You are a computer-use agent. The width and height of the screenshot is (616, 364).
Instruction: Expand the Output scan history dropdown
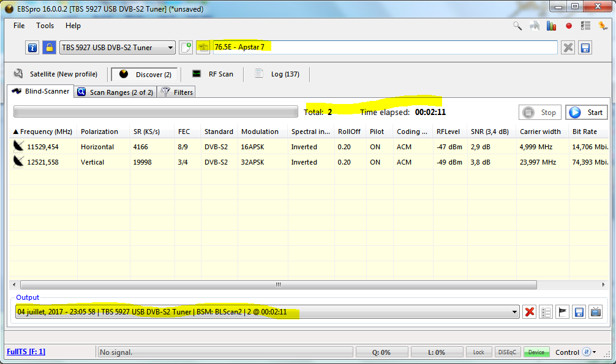pos(514,312)
